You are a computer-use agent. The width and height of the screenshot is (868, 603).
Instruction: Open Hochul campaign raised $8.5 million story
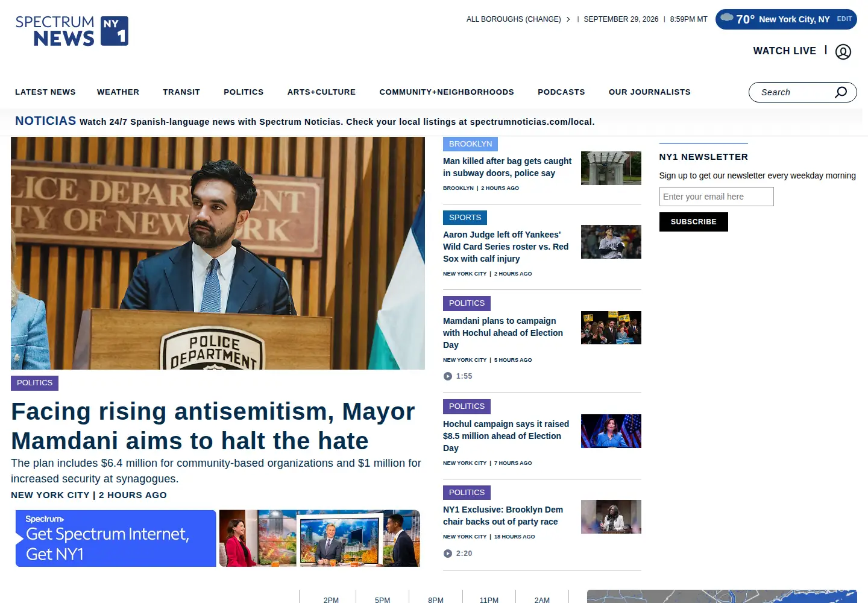[506, 436]
